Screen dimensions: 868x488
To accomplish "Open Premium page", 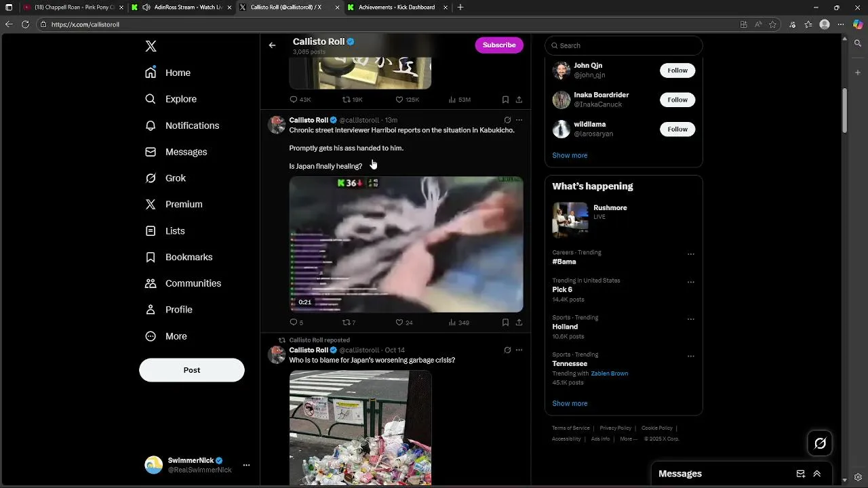I will click(x=174, y=204).
